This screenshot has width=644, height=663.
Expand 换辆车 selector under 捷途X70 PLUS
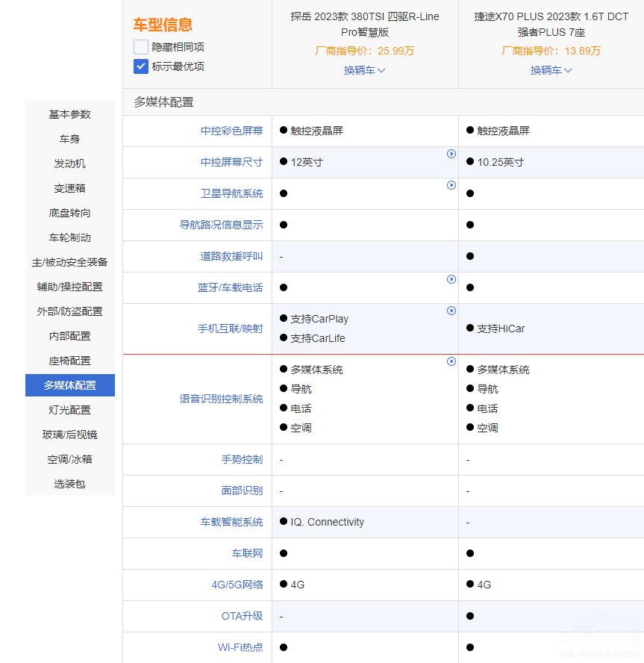551,70
